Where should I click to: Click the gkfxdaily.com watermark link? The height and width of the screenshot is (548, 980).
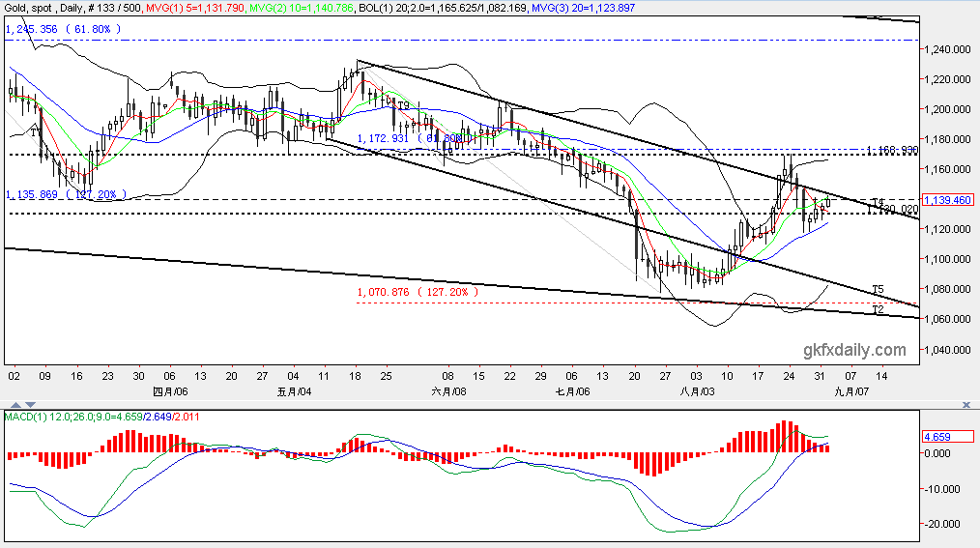[854, 350]
